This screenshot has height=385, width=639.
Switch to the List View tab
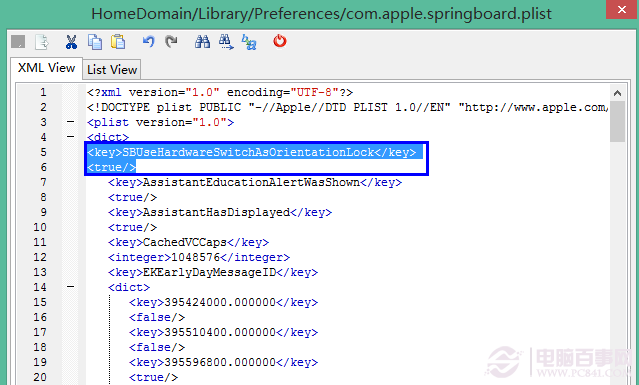point(112,70)
